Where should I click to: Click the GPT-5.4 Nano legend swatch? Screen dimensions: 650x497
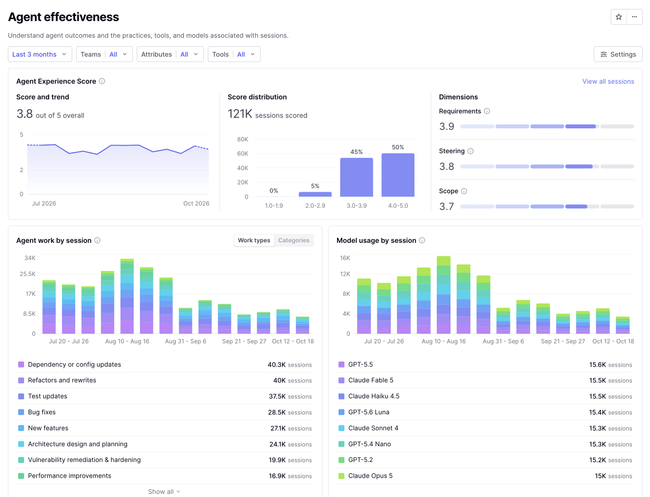342,444
